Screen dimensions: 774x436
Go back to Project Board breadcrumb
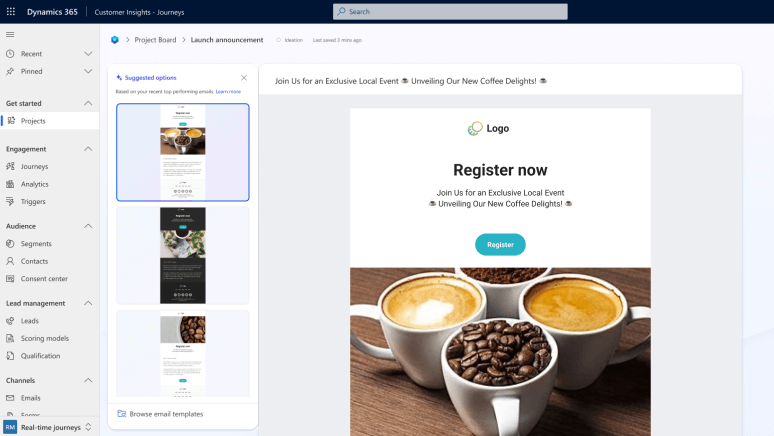click(x=155, y=40)
